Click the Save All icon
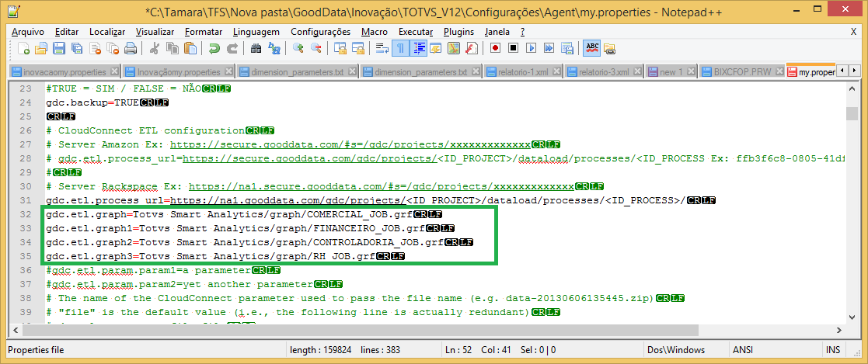Screen dimensions: 868x364 (78, 48)
